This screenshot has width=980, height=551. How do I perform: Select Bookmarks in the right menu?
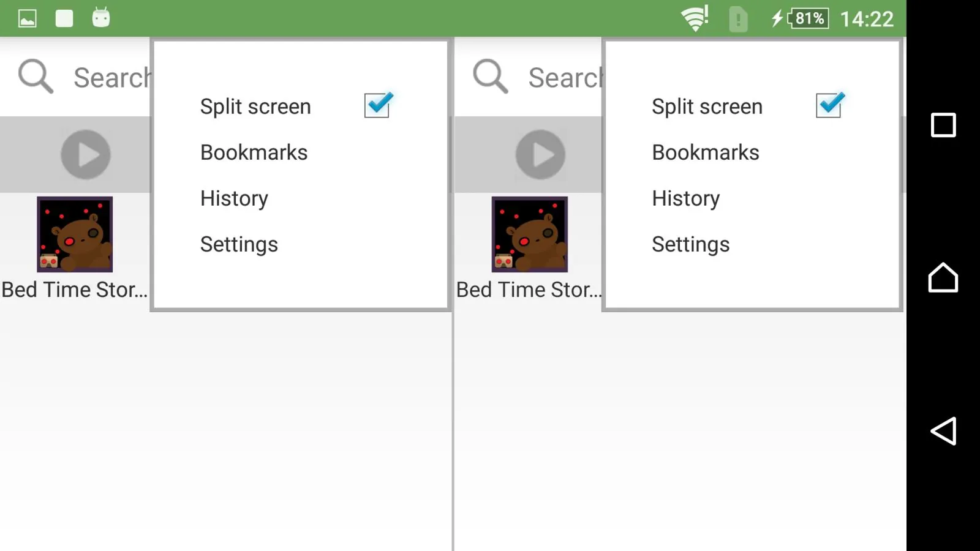coord(706,152)
